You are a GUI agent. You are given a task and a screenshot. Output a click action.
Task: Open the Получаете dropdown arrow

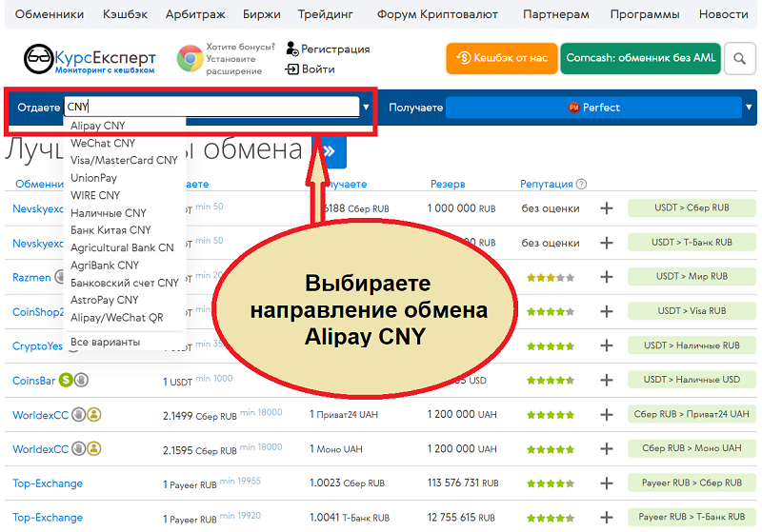click(749, 108)
